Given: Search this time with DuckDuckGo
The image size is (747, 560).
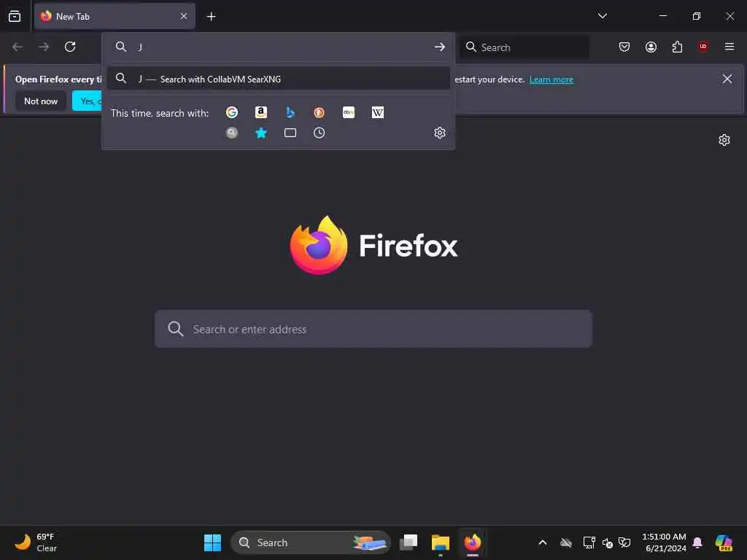Looking at the screenshot, I should coord(320,112).
